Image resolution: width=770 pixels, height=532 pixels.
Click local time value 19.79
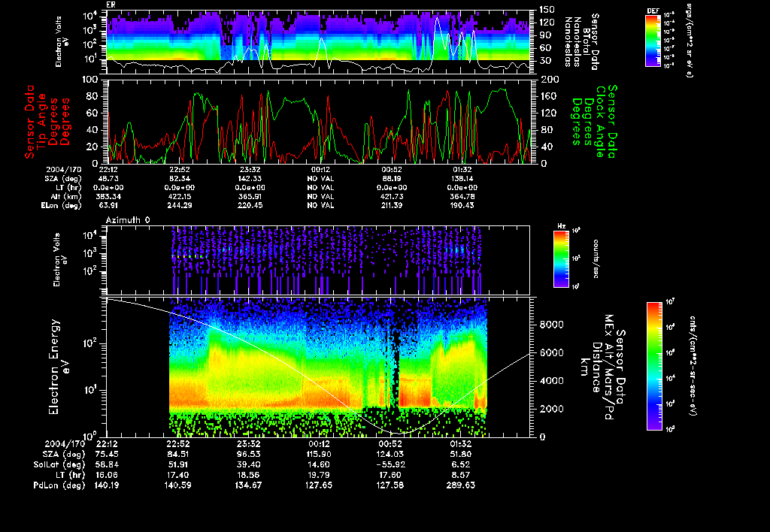point(319,475)
